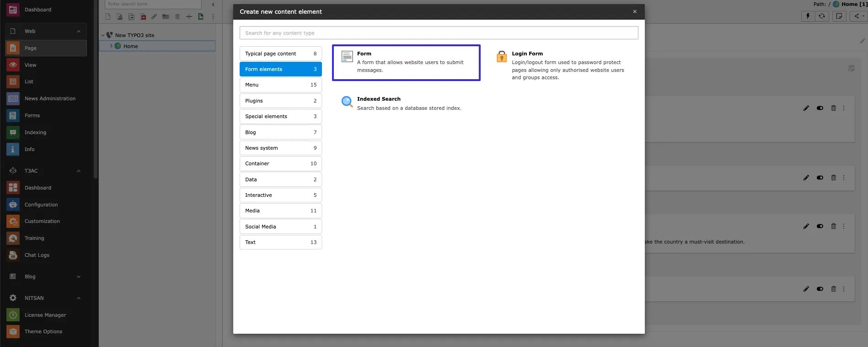Expand the Home page tree node

point(111,46)
